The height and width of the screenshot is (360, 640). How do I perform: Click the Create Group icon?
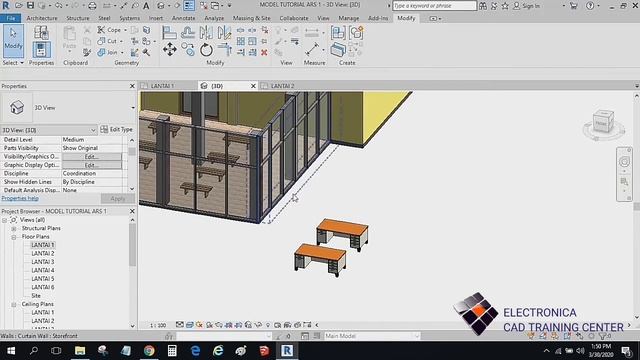[356, 33]
